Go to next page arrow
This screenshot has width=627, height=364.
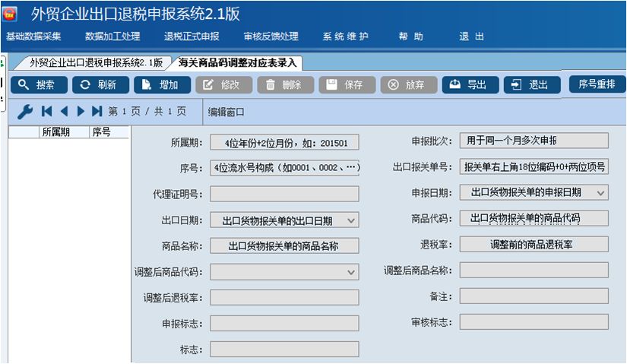[81, 111]
